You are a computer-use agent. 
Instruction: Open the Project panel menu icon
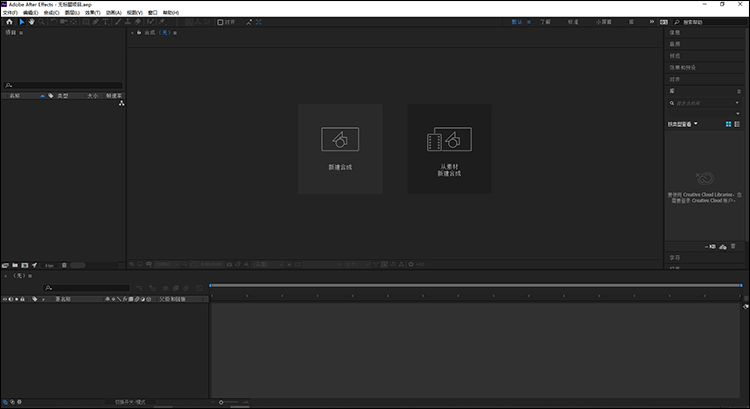(x=21, y=33)
